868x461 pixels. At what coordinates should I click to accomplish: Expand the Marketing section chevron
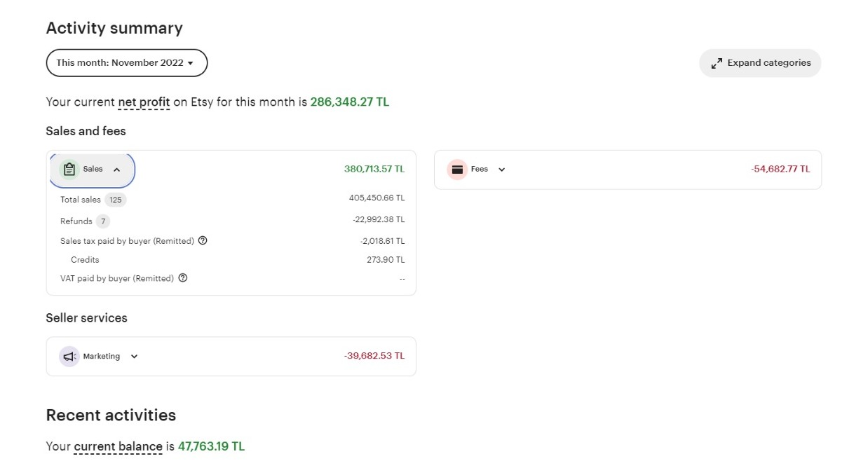pos(135,357)
